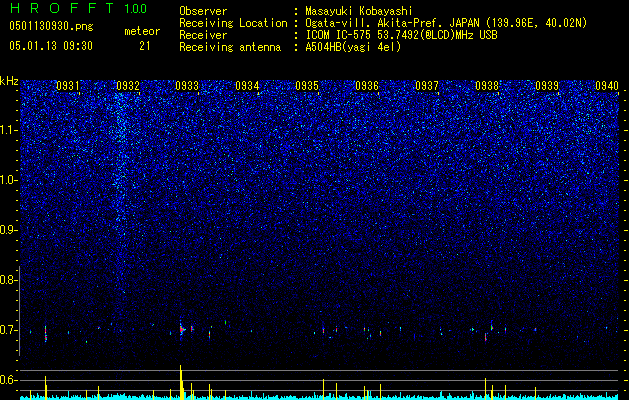Click the 0935 time marker
The image size is (629, 400).
[x=307, y=86]
